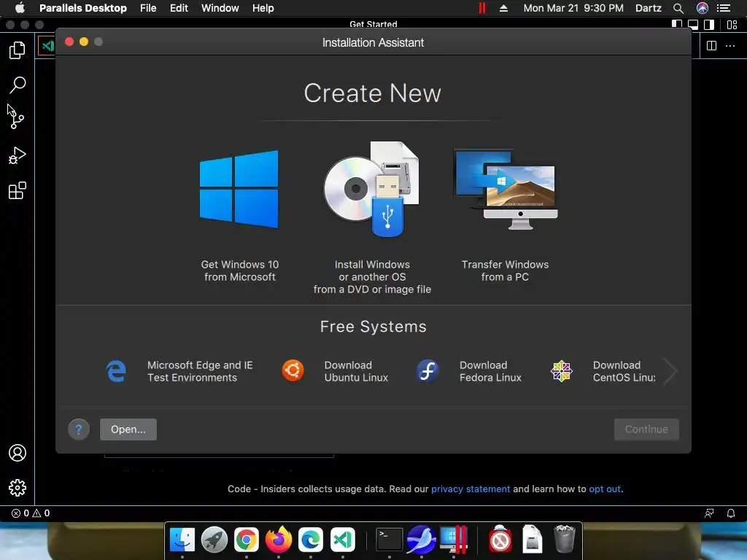The width and height of the screenshot is (747, 560).
Task: Open Parallels Desktop from the Dock
Action: pyautogui.click(x=453, y=540)
